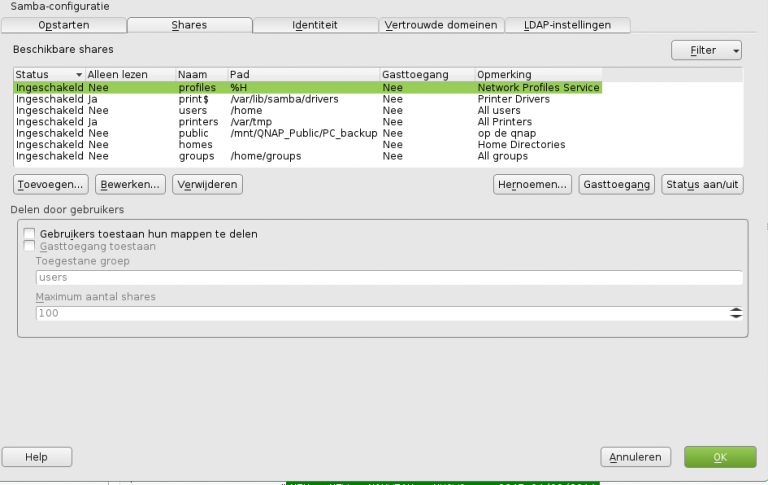Click the Toegestane groep input field
Screen dimensions: 768x485
tap(388, 278)
